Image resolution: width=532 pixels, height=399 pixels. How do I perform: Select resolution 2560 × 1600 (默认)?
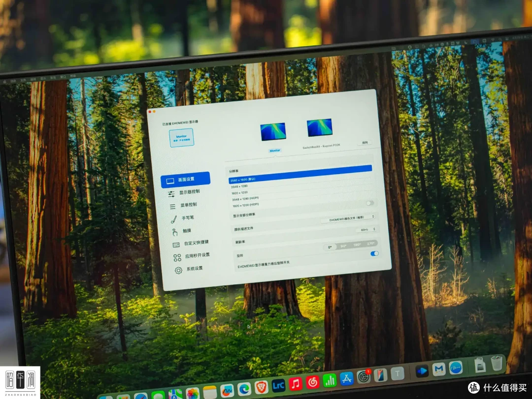click(300, 174)
